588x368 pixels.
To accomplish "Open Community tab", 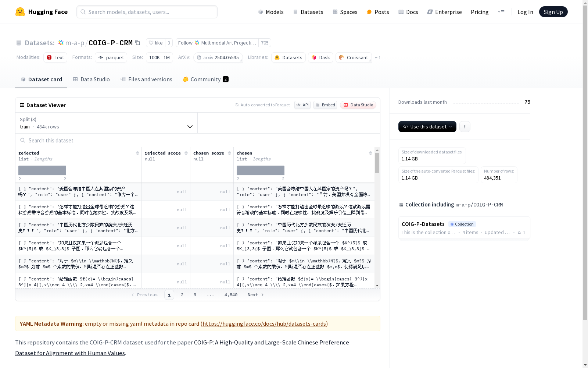I will pos(205,79).
